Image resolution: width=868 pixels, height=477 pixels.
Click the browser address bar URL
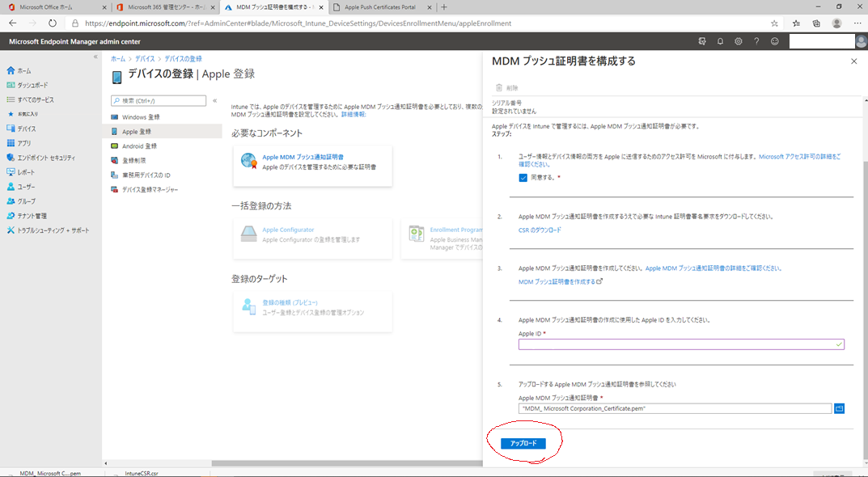pyautogui.click(x=298, y=23)
